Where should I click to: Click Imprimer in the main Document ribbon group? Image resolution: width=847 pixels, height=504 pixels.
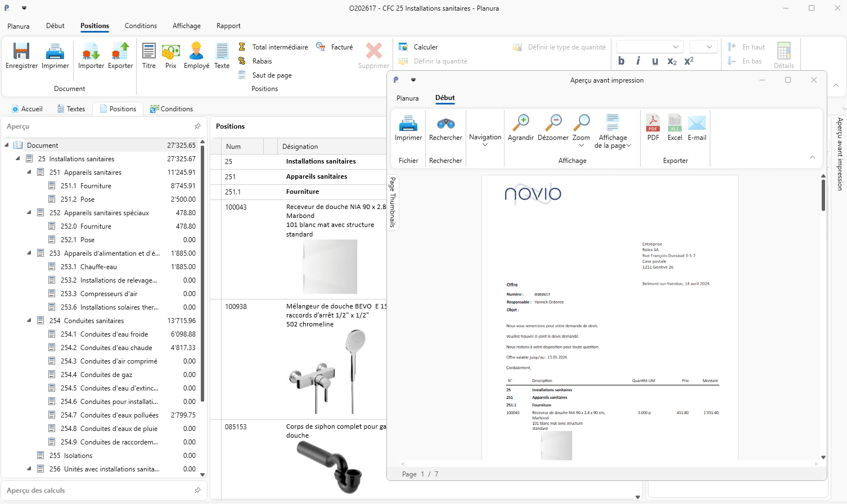pyautogui.click(x=55, y=56)
